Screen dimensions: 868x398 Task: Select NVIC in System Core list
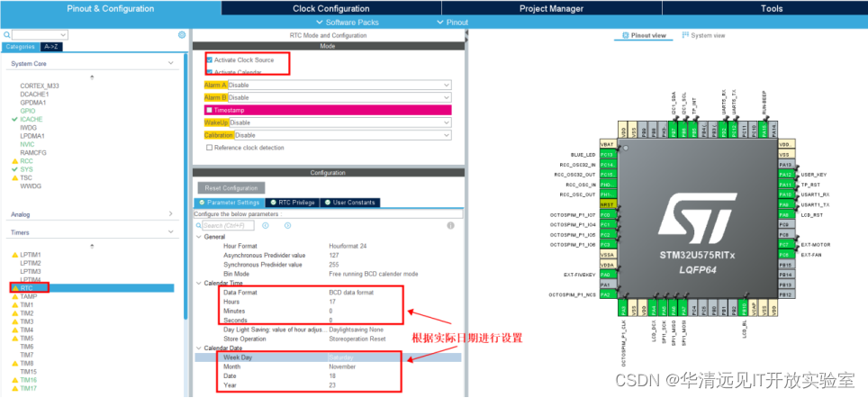click(27, 144)
